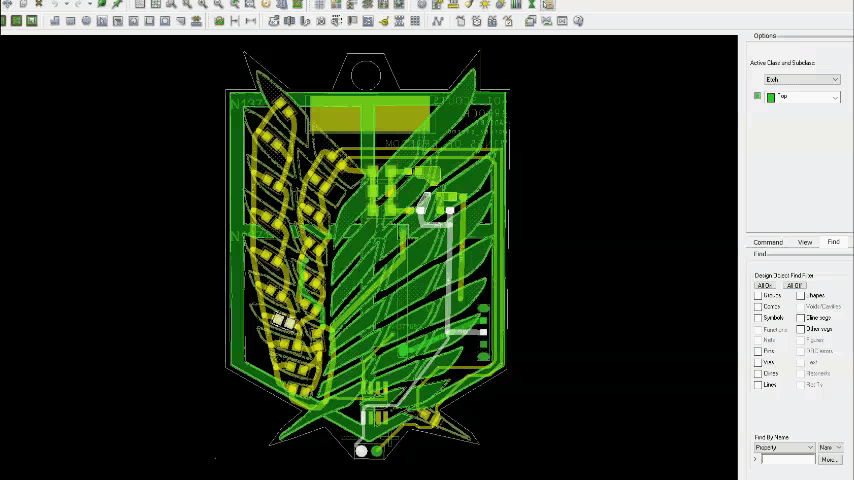Click the dotted grid icon in the second toolbar
This screenshot has width=854, height=480.
[415, 21]
